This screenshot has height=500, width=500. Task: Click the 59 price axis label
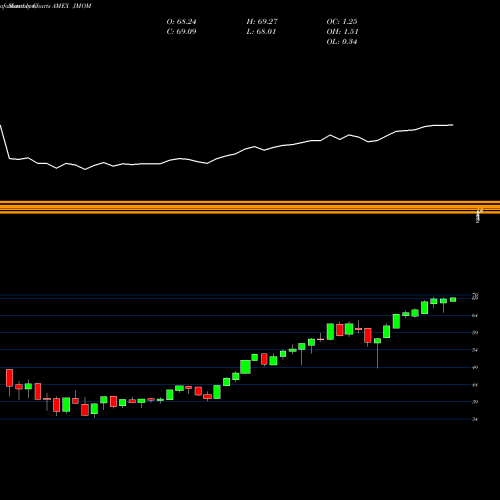point(475,332)
